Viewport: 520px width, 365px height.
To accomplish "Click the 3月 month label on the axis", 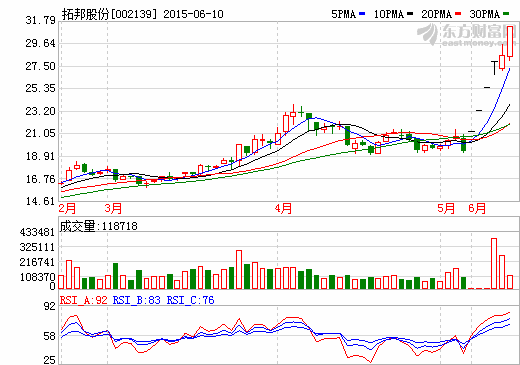I will (113, 209).
